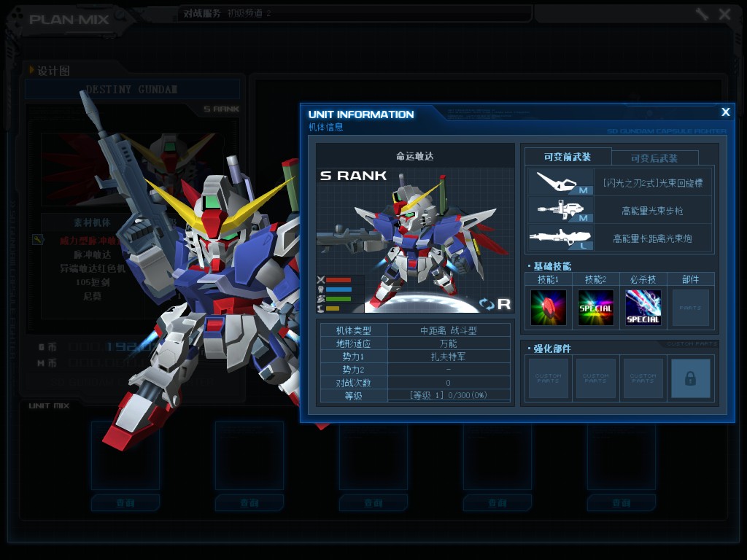The image size is (747, 560).
Task: Click the second 查询 button under Unit Mix
Action: (249, 503)
